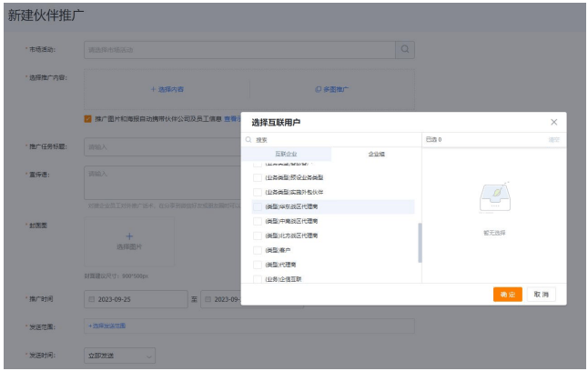Click the plus icon to 选择图片

coord(128,236)
